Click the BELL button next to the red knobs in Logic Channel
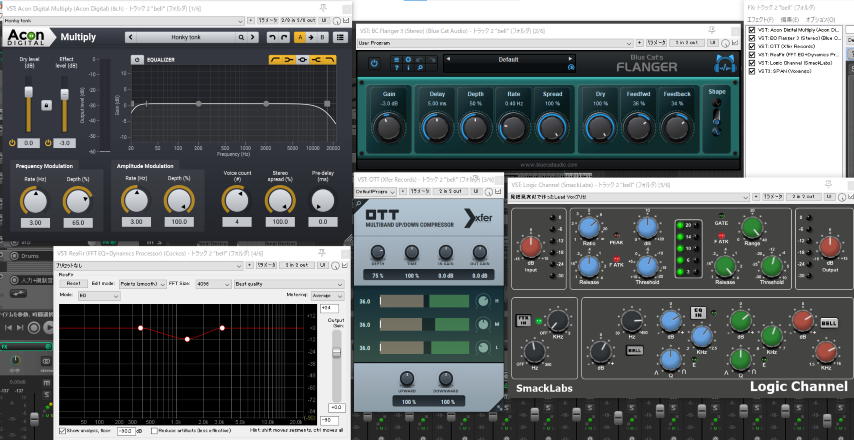This screenshot has width=854, height=440. [829, 322]
